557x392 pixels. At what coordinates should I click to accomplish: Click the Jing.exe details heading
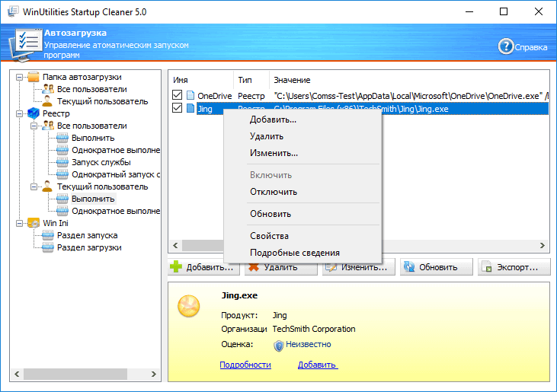click(x=239, y=295)
